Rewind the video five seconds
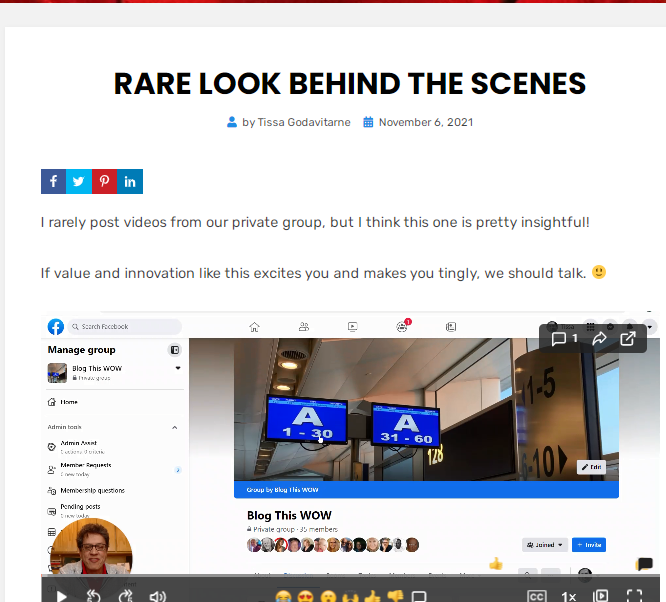This screenshot has width=666, height=602. point(93,596)
